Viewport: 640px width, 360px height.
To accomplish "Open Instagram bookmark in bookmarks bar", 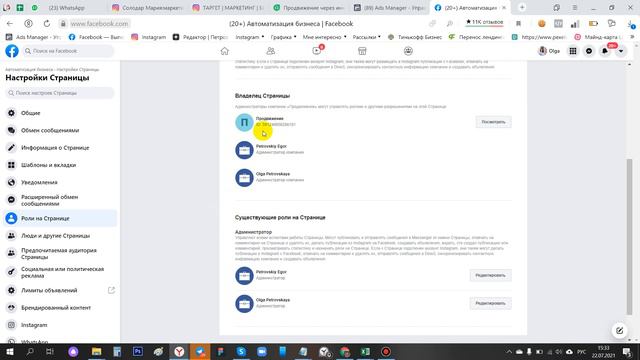I will [149, 37].
